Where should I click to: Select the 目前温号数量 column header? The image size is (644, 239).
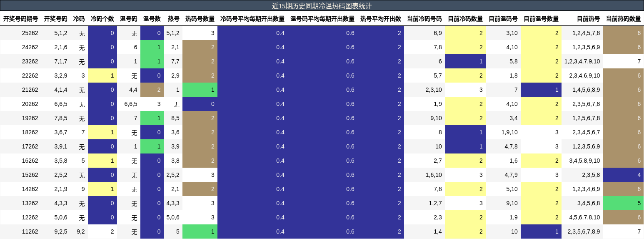[x=541, y=19]
